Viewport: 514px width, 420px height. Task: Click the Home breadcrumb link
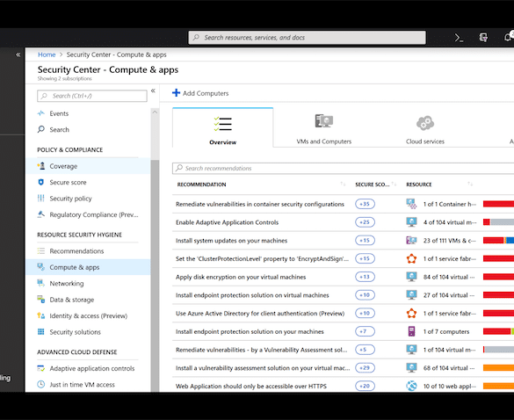tap(47, 54)
